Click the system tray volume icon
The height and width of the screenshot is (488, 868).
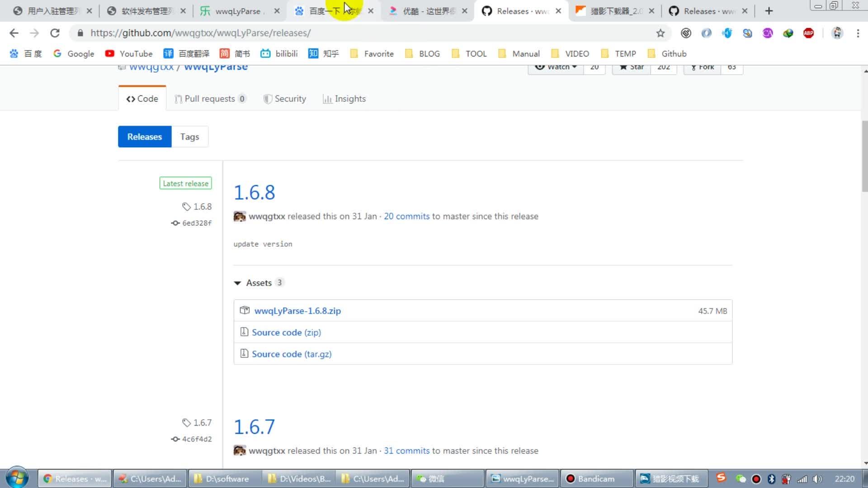point(817,479)
